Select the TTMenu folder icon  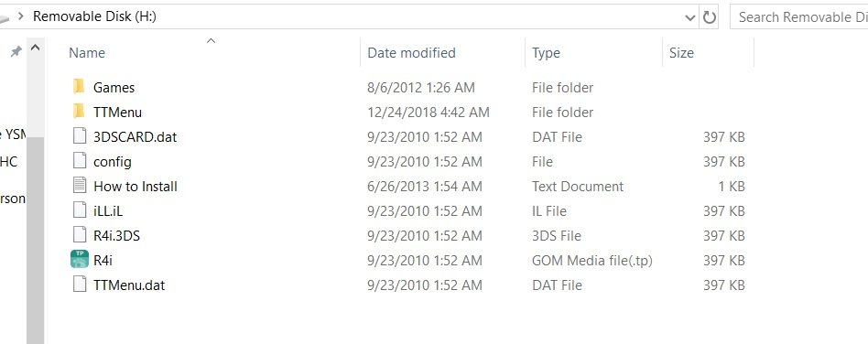(79, 112)
